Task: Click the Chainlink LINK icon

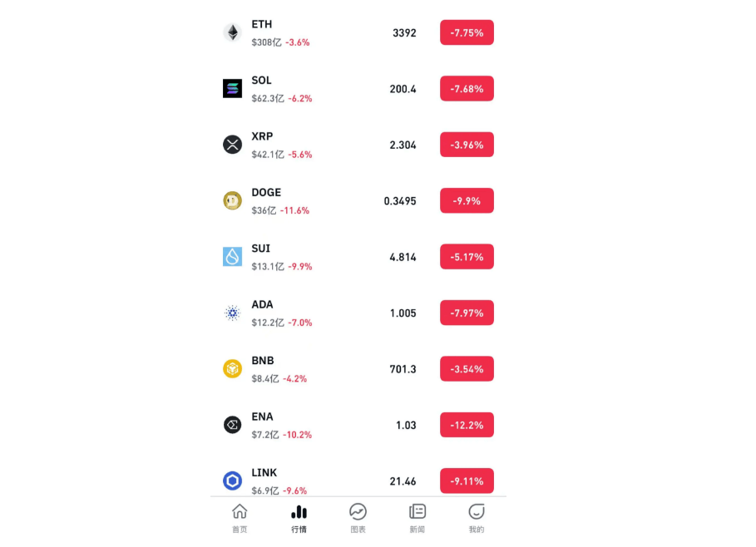Action: pos(232,480)
